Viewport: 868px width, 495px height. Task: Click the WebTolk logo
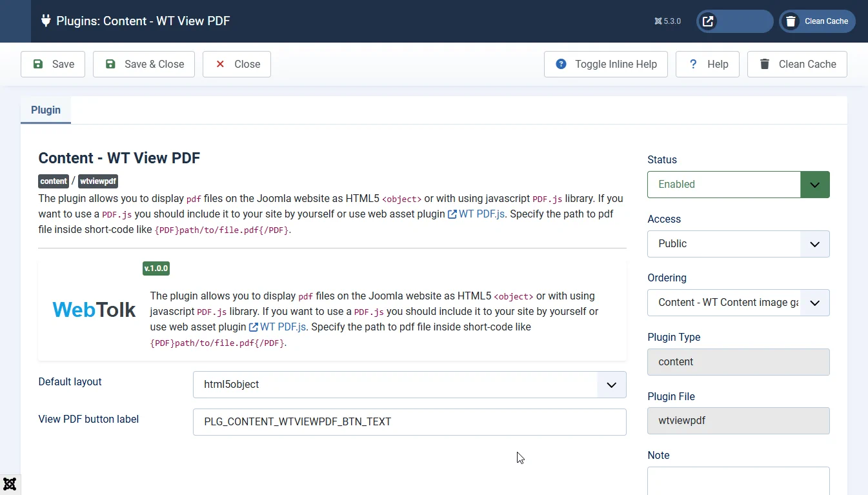click(x=94, y=310)
